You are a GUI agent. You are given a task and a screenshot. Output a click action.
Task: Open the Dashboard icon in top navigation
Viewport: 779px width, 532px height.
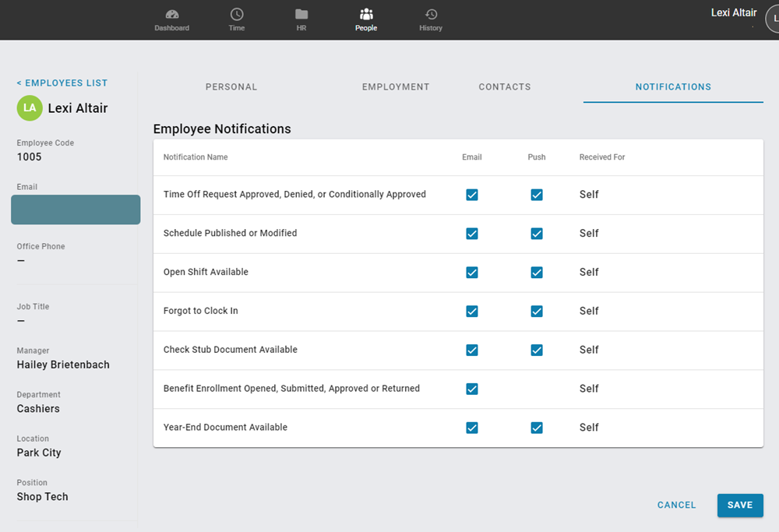coord(172,19)
